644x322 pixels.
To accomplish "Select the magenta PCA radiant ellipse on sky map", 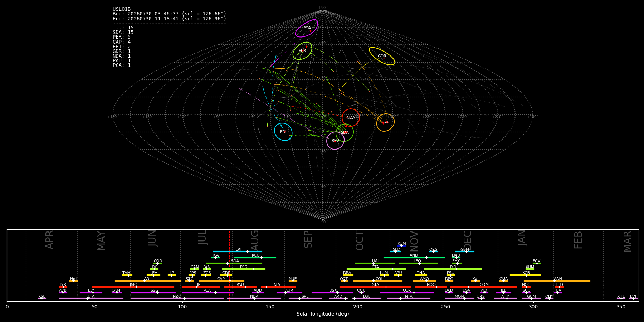I will pos(307,28).
